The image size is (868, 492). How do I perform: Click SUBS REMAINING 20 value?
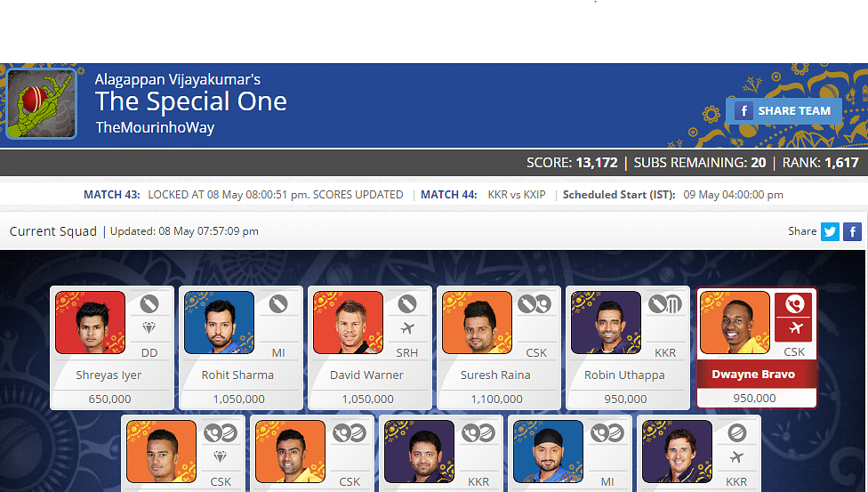(x=759, y=163)
